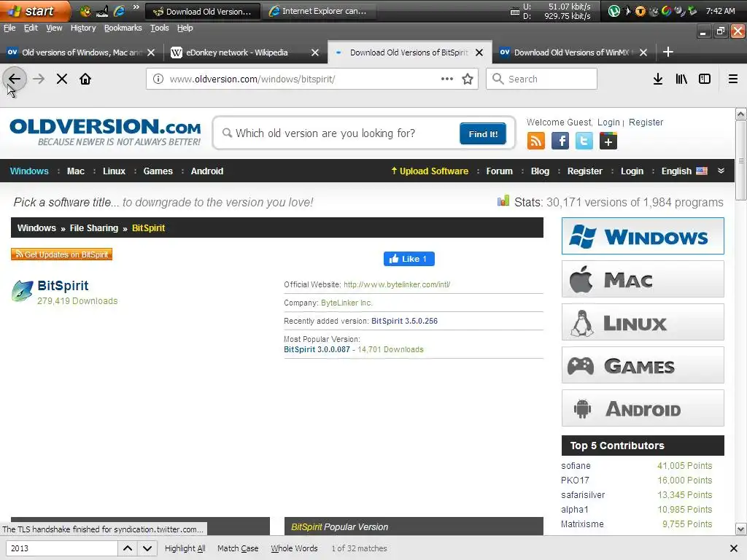Click the BitSpirit program icon

tap(23, 291)
